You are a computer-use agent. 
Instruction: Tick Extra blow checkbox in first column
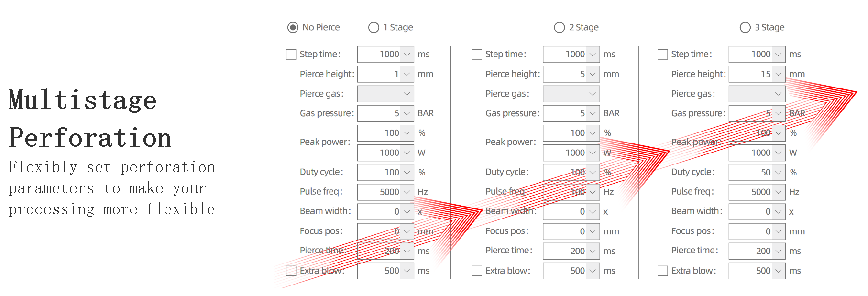(x=291, y=271)
